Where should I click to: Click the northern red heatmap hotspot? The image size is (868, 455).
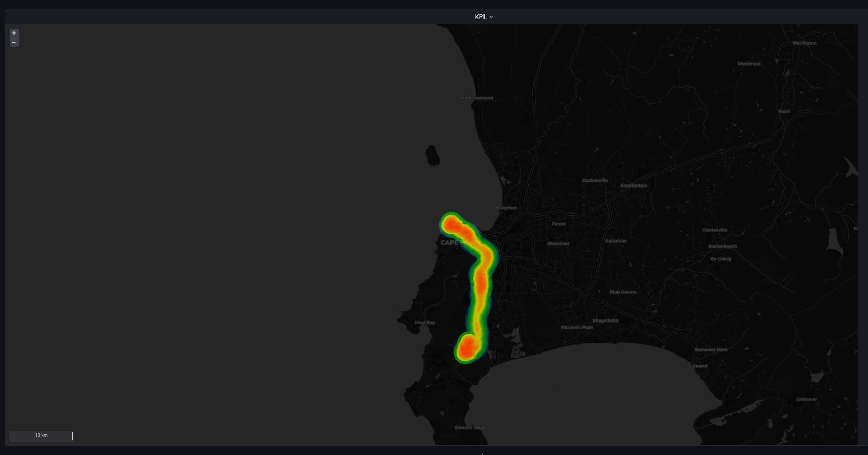(x=452, y=225)
